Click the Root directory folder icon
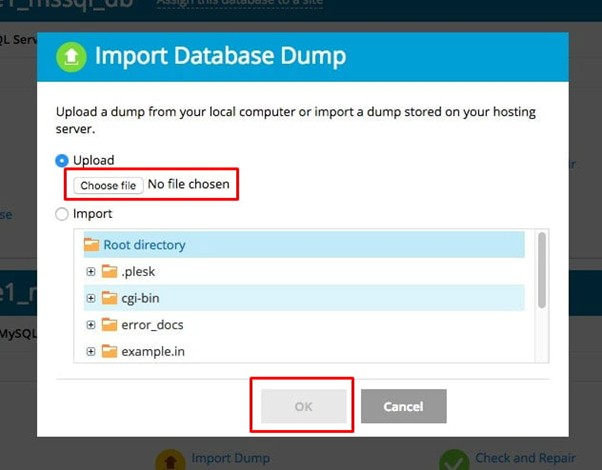602x470 pixels. [91, 244]
